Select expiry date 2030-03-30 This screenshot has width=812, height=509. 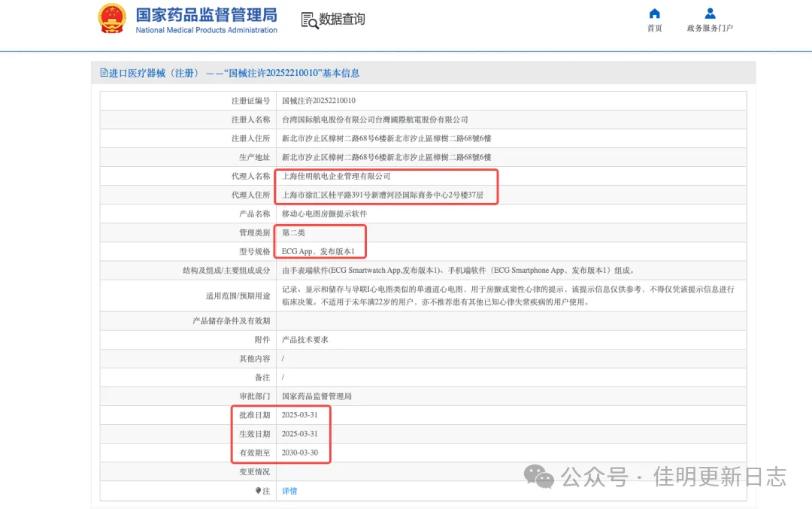[x=299, y=453]
